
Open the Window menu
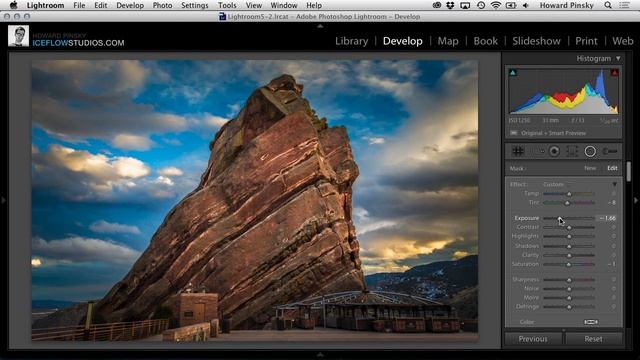(284, 5)
